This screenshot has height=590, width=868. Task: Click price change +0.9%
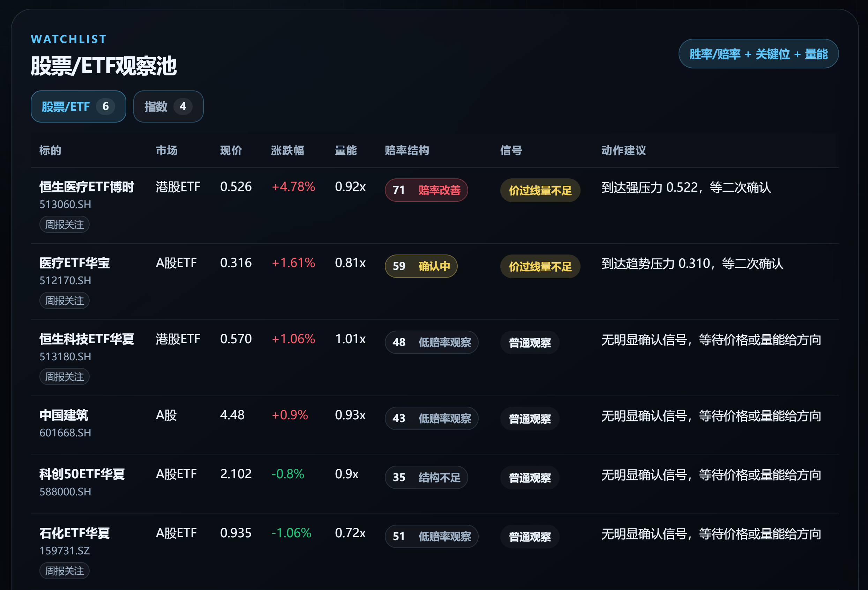(290, 415)
